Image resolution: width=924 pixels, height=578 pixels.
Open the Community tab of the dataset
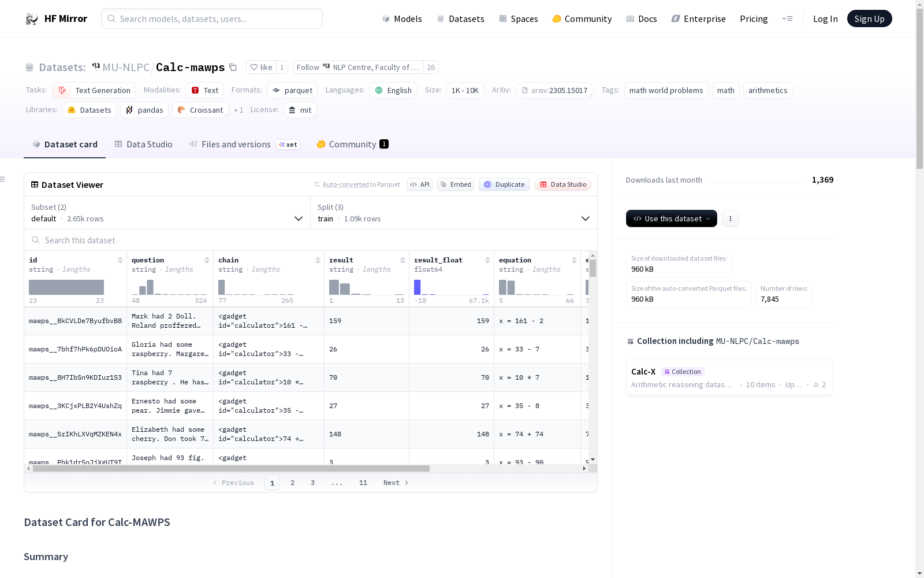352,144
